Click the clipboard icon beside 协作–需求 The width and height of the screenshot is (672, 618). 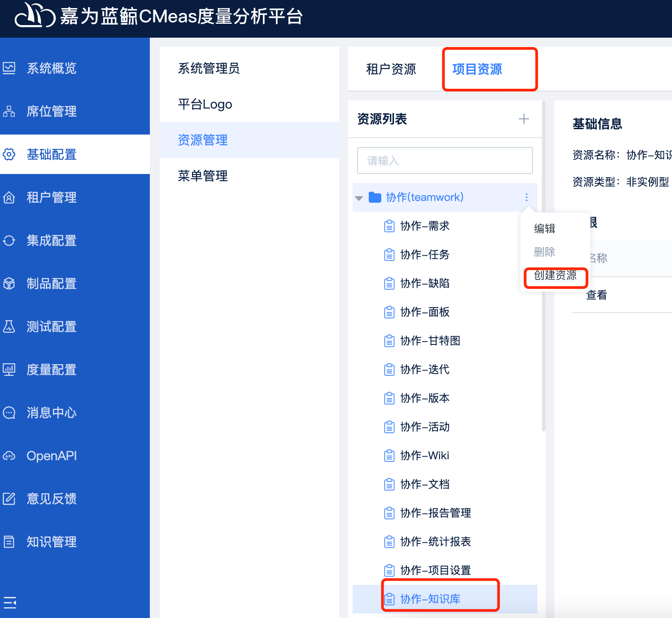[389, 226]
